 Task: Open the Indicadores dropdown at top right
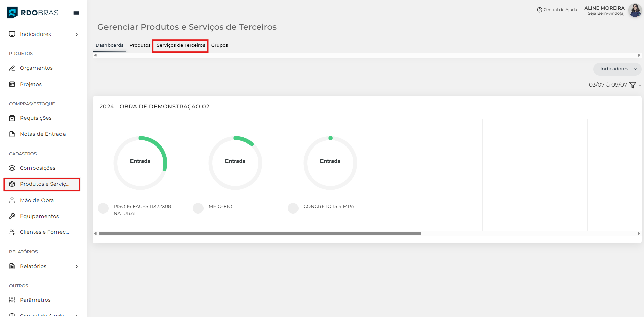[617, 69]
